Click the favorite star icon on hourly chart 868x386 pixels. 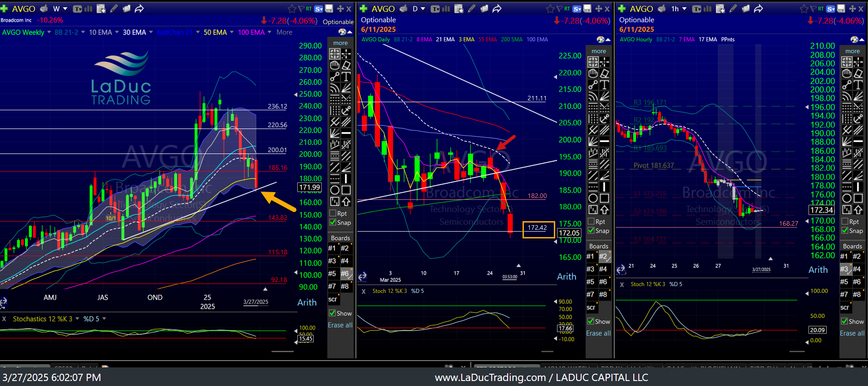(804, 9)
